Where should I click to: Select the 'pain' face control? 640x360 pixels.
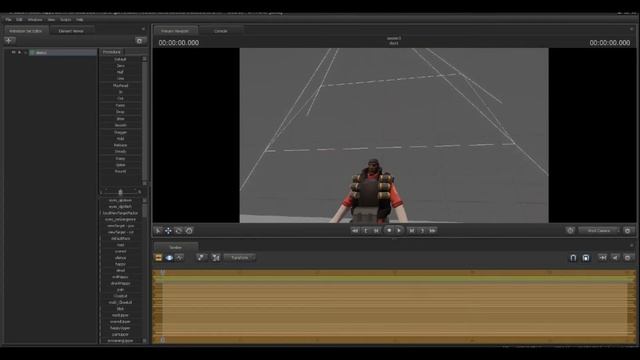(x=120, y=290)
